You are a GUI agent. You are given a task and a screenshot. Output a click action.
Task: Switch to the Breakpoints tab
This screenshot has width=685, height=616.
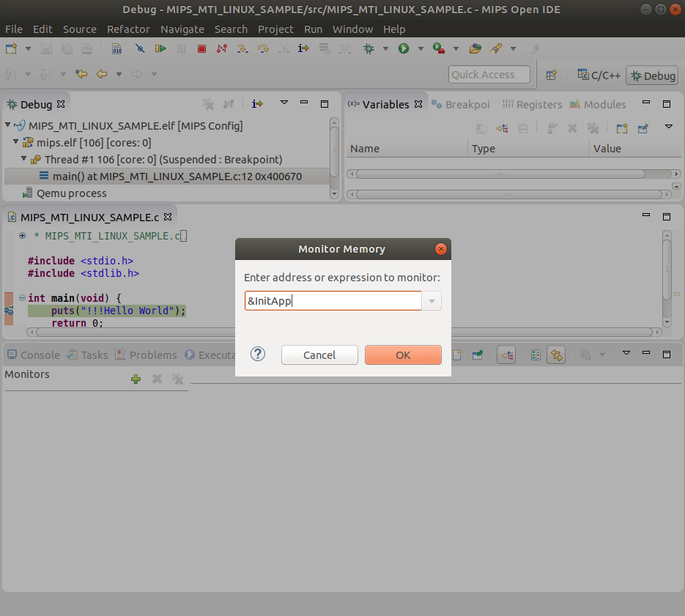click(461, 105)
